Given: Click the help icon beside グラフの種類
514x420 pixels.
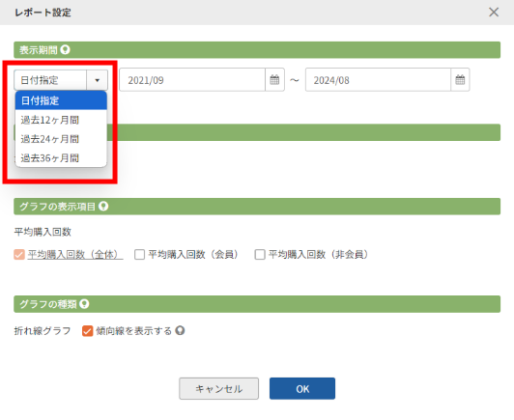Looking at the screenshot, I should [84, 304].
